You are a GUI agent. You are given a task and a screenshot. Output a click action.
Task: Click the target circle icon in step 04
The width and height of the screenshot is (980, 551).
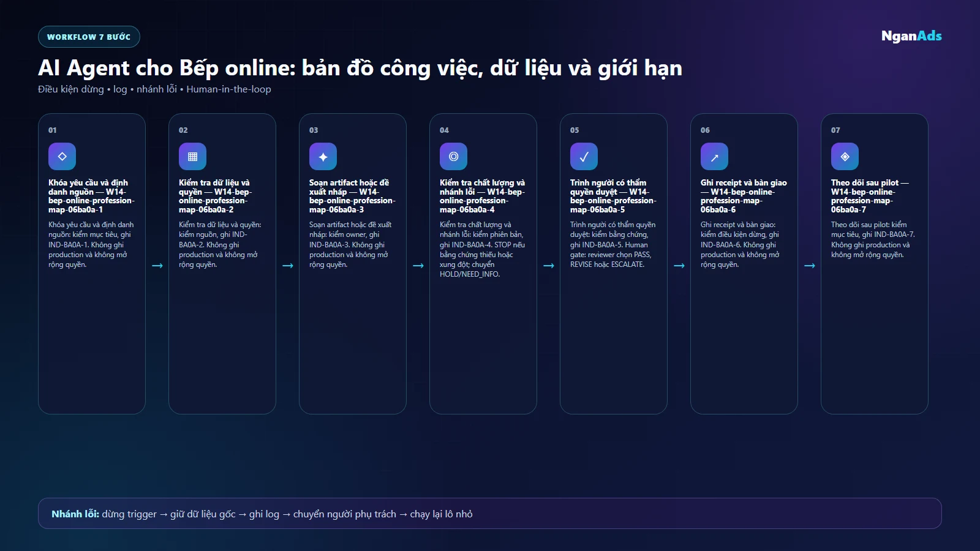tap(453, 157)
